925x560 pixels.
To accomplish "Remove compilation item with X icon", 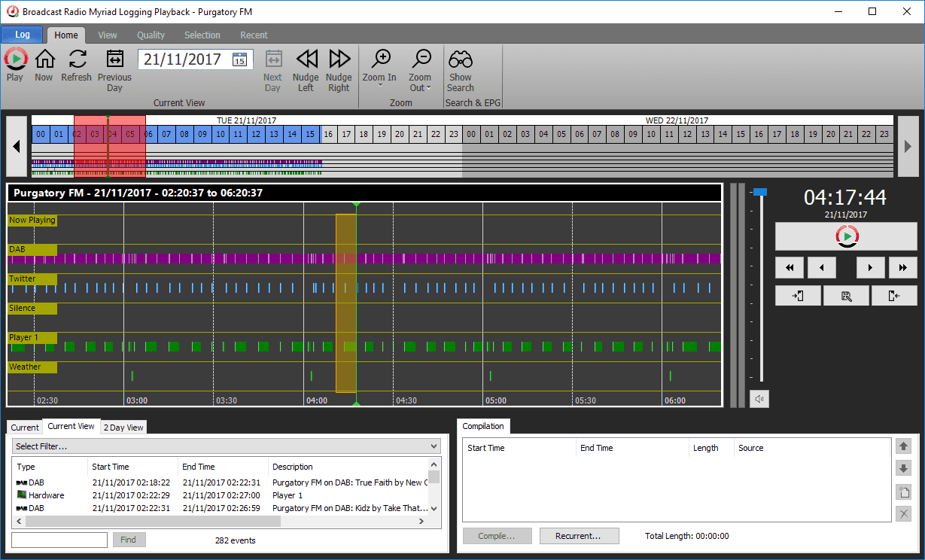I will pos(904,515).
